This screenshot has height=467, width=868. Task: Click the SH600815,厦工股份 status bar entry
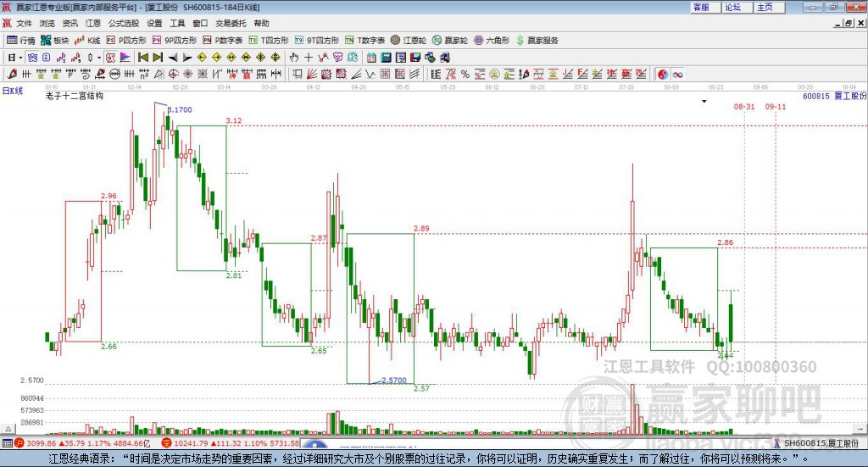click(x=816, y=443)
